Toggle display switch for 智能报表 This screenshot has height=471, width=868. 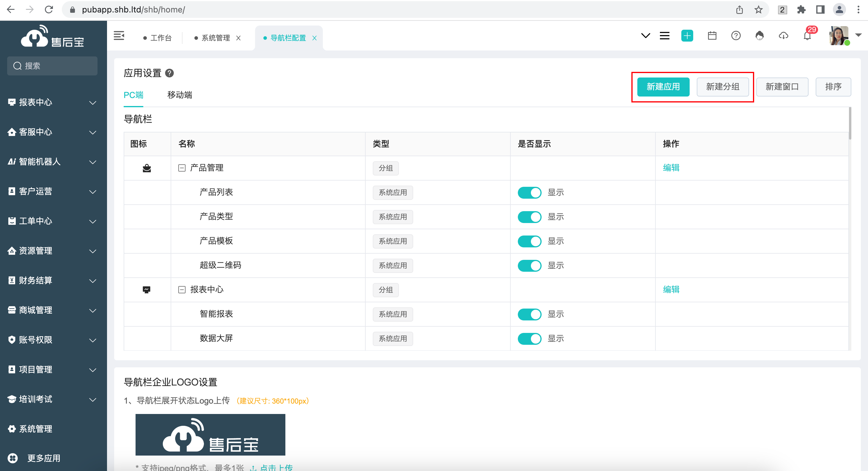pos(529,314)
